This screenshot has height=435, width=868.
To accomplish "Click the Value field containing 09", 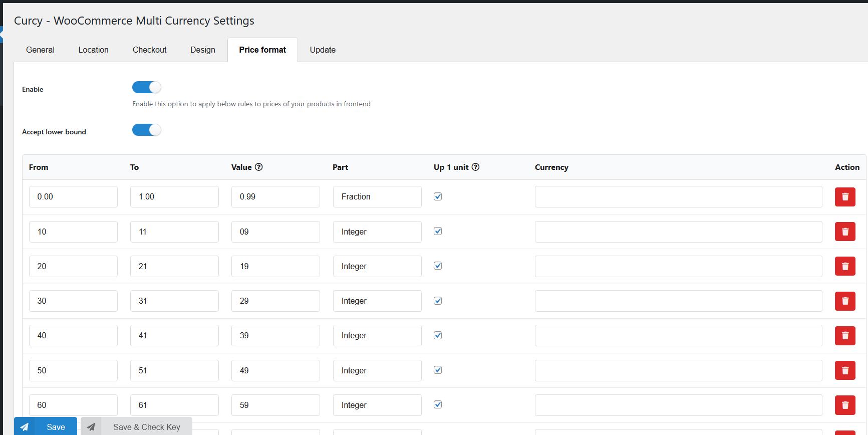I will coord(275,232).
